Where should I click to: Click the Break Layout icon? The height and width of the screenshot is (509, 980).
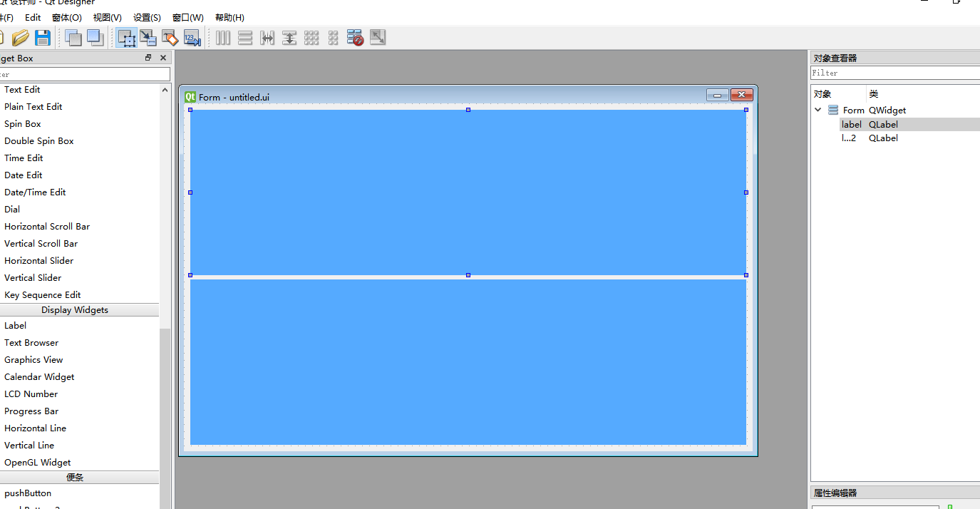356,38
